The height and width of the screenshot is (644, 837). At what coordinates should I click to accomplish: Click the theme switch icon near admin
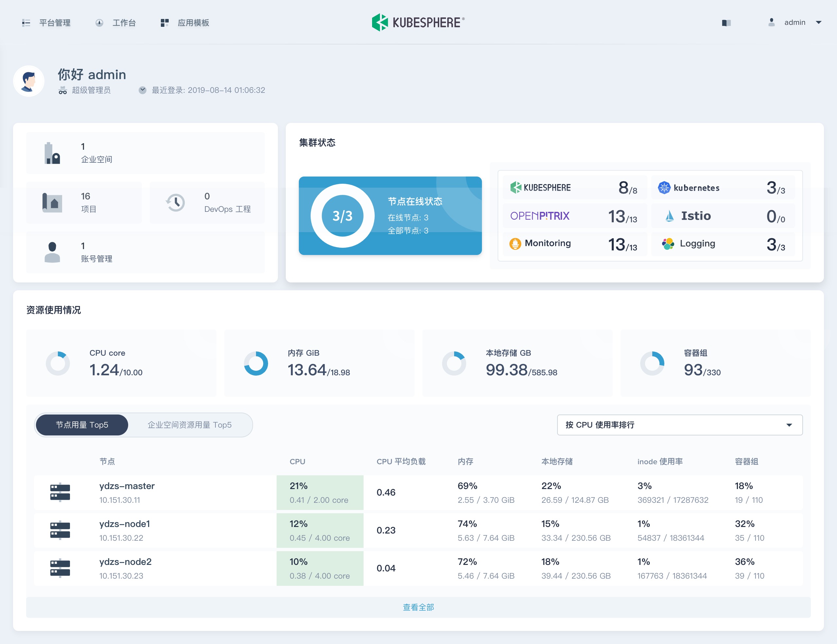tap(726, 23)
